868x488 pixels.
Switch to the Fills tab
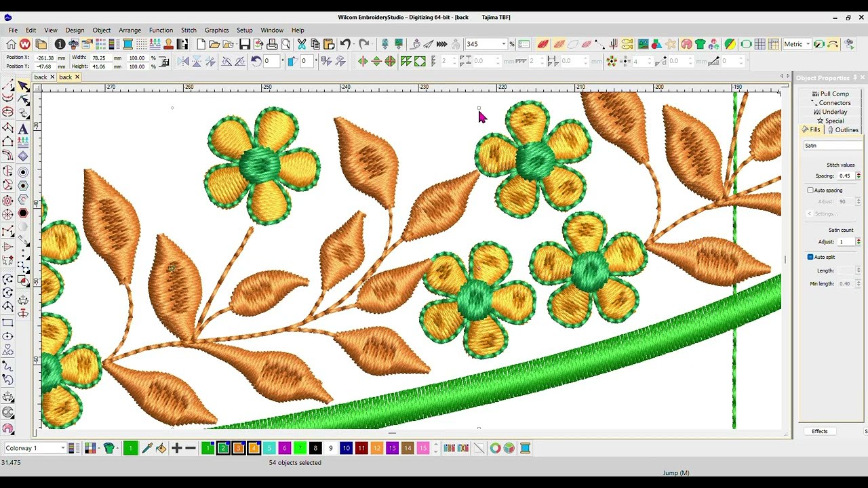tap(811, 129)
